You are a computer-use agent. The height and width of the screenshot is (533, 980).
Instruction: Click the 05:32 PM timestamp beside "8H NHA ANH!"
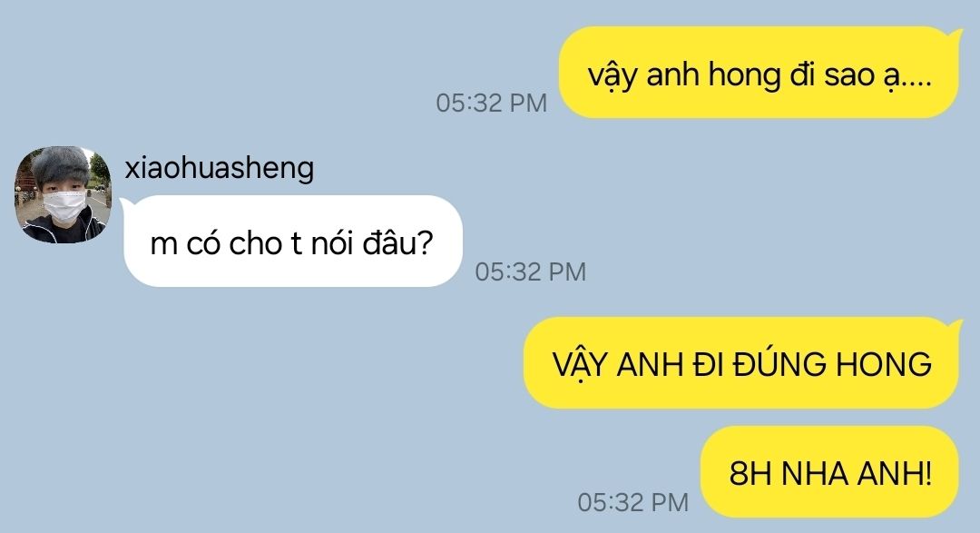pyautogui.click(x=633, y=502)
